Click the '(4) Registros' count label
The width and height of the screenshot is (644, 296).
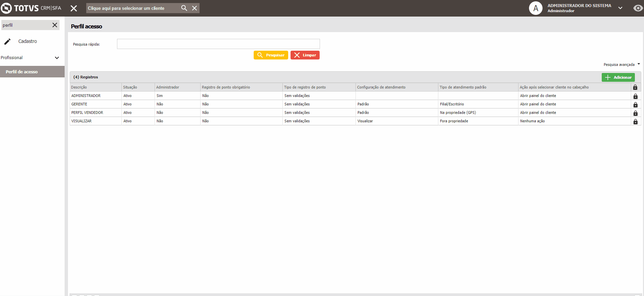pyautogui.click(x=86, y=77)
